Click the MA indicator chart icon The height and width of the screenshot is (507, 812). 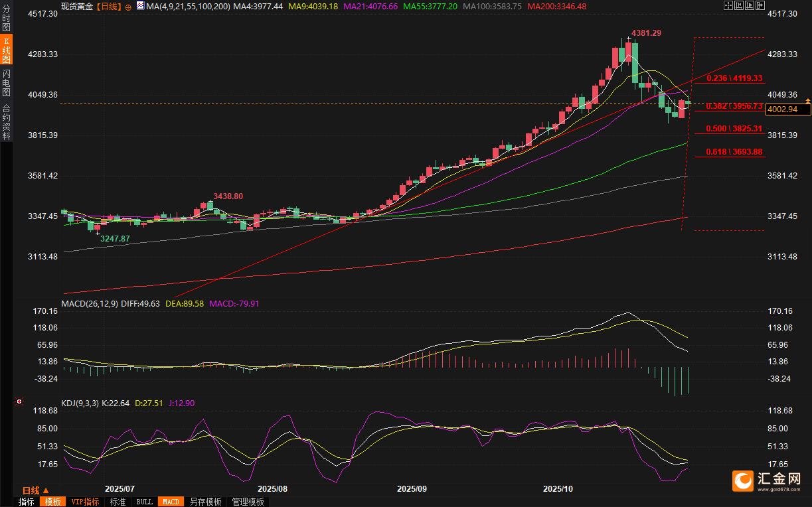coord(139,6)
